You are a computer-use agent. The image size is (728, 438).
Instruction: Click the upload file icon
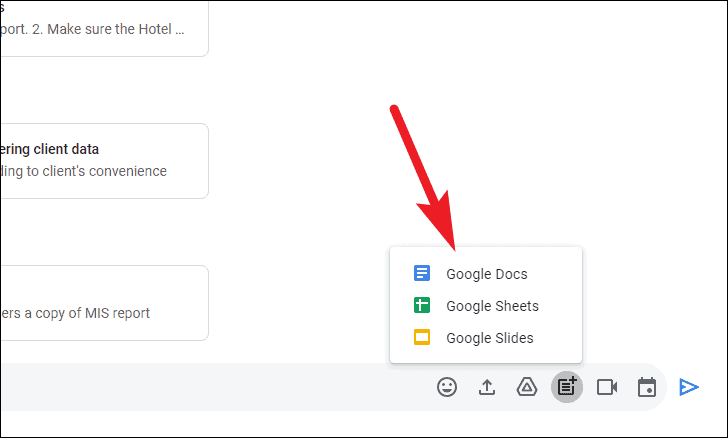point(487,387)
